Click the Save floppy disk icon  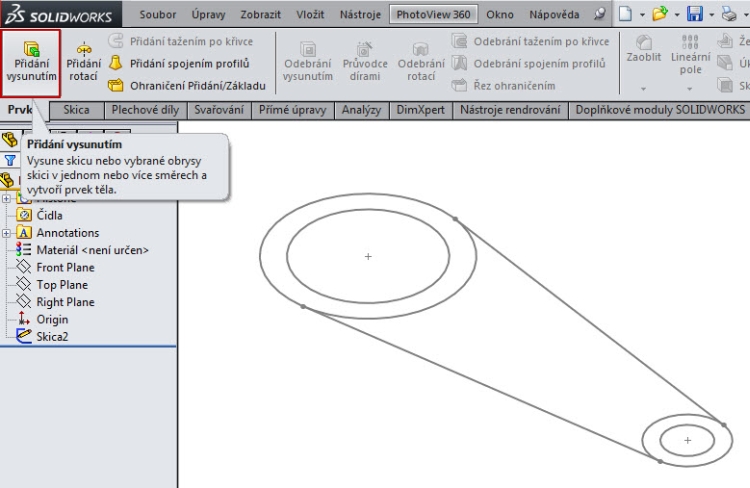695,14
